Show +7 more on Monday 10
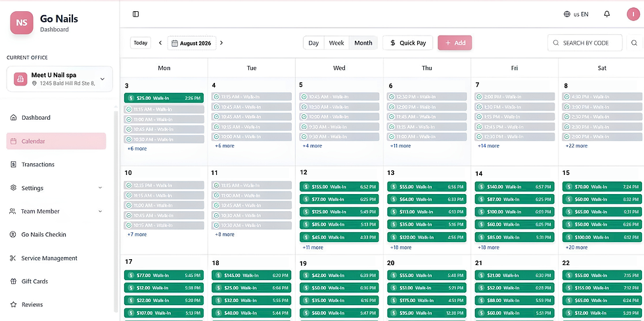 tap(137, 234)
